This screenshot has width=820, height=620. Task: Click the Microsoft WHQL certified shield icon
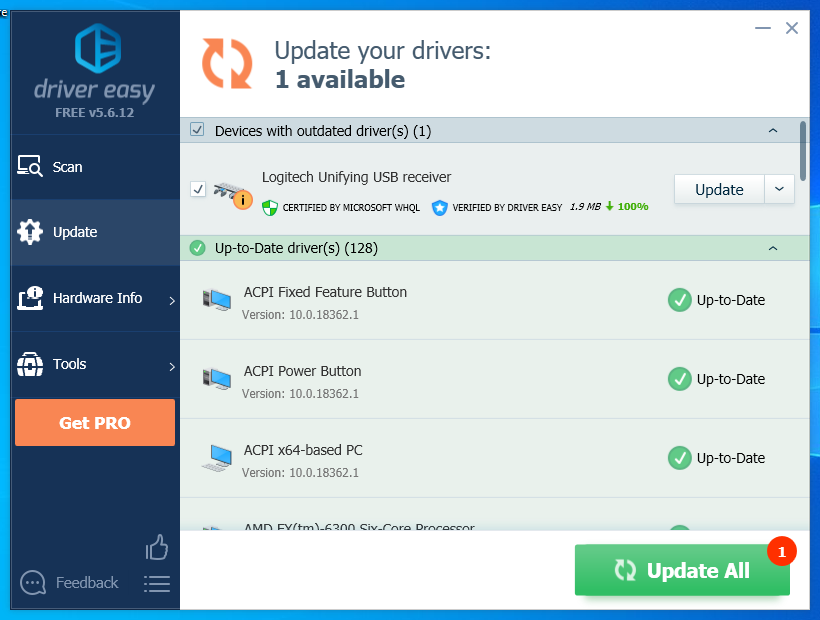(x=270, y=208)
